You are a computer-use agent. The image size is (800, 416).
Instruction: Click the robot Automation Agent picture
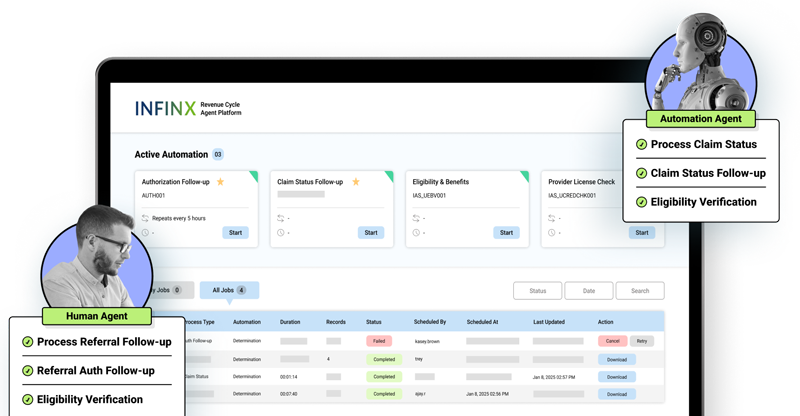701,61
